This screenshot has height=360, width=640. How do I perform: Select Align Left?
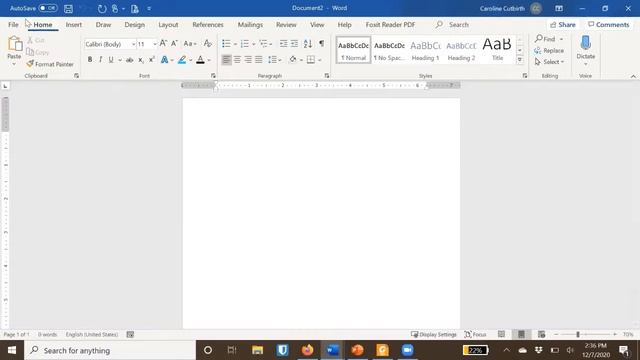226,60
